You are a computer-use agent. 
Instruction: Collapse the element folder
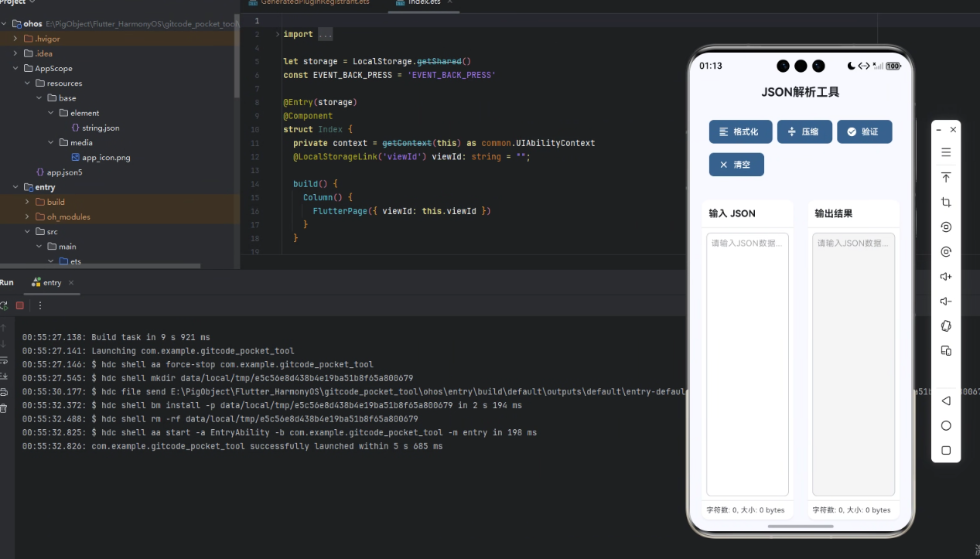coord(51,113)
